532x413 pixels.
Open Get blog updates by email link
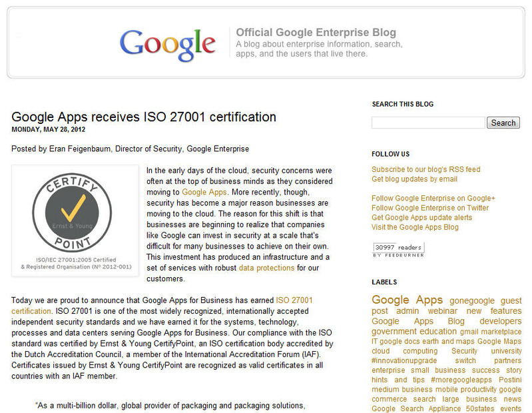[x=414, y=179]
